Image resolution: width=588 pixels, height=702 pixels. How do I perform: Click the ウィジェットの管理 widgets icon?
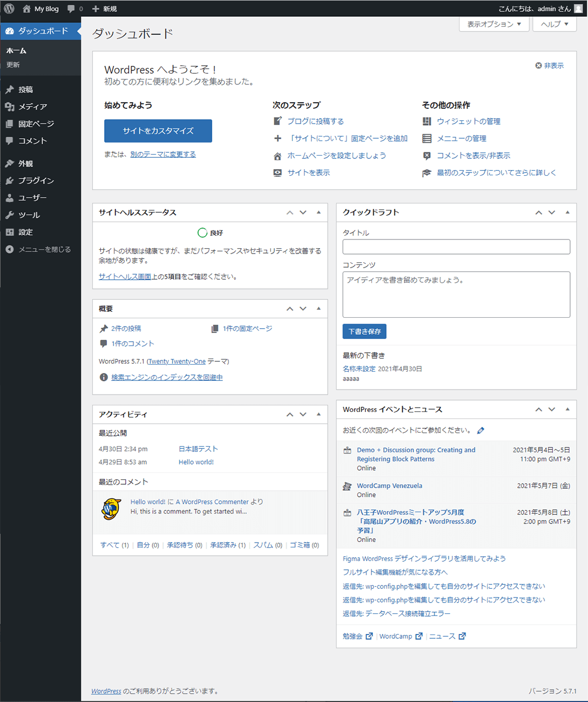pos(427,121)
